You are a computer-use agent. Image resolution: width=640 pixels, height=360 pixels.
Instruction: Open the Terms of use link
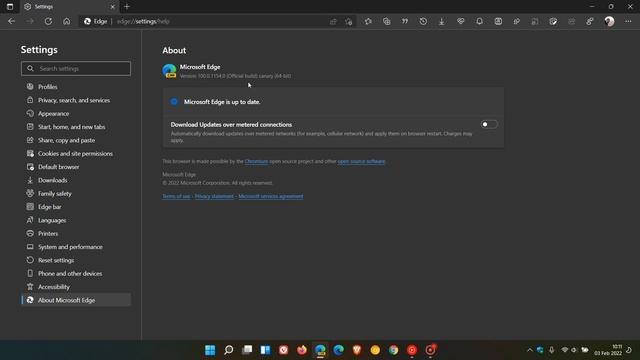tap(176, 196)
